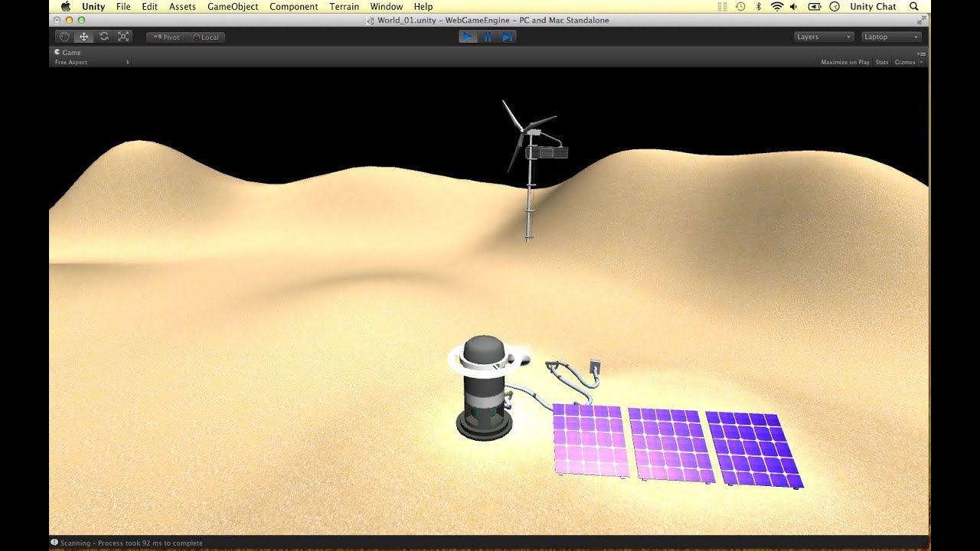Click the middle solar panel
The image size is (980, 551).
(x=671, y=445)
